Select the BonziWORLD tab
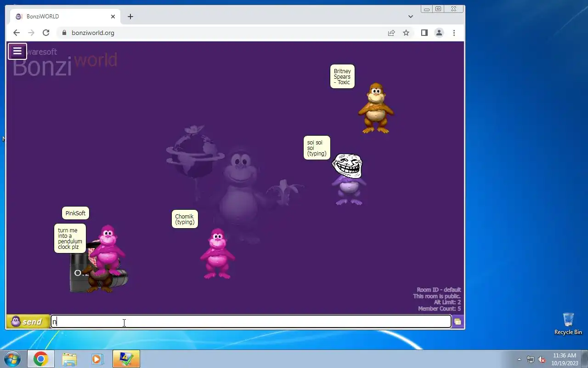Screen dimensions: 588x368 pyautogui.click(x=66, y=17)
